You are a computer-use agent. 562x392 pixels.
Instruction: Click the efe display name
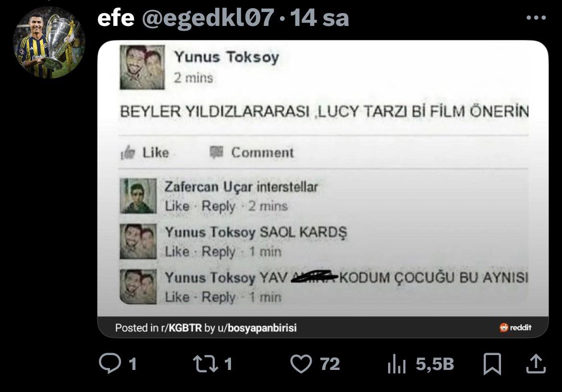click(x=116, y=18)
